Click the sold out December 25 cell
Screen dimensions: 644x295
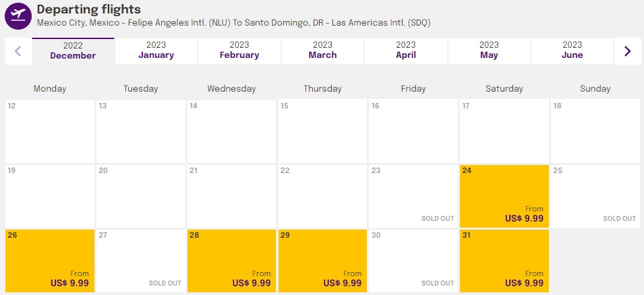point(595,196)
